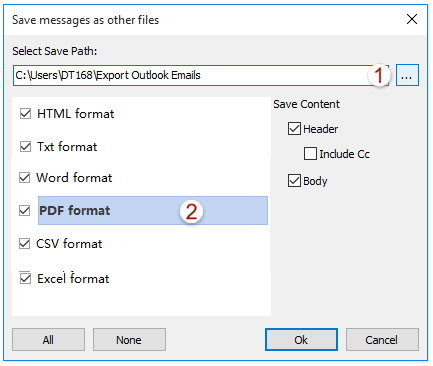Select the CSV format label

(x=69, y=244)
